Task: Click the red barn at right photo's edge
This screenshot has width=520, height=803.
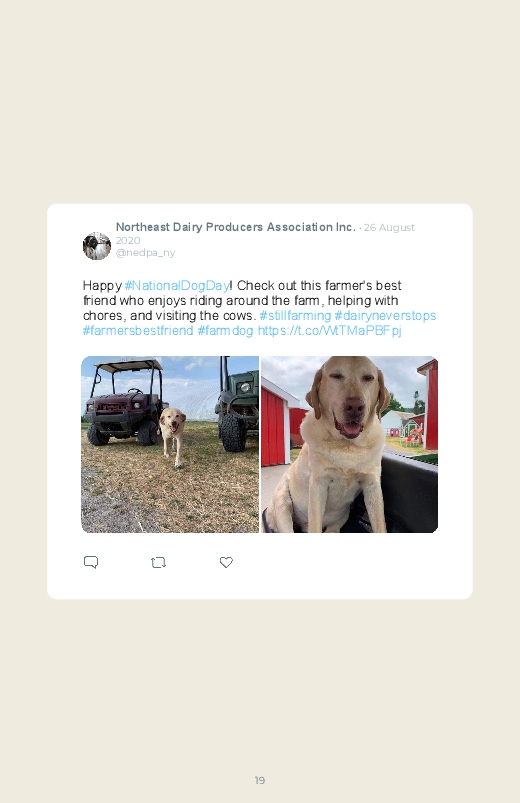Action: [429, 405]
